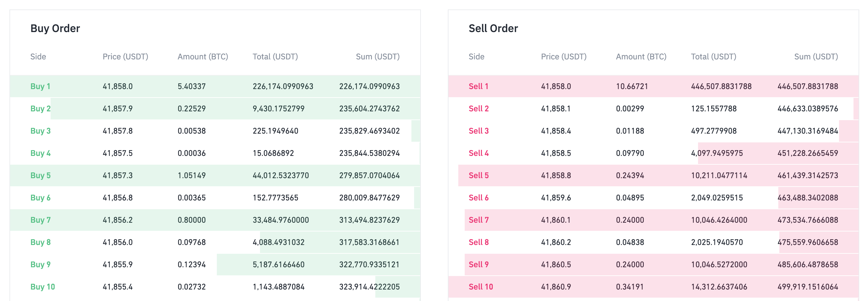Viewport: 868px width, 301px height.
Task: Click sell price 41,858.8
Action: [x=556, y=175]
